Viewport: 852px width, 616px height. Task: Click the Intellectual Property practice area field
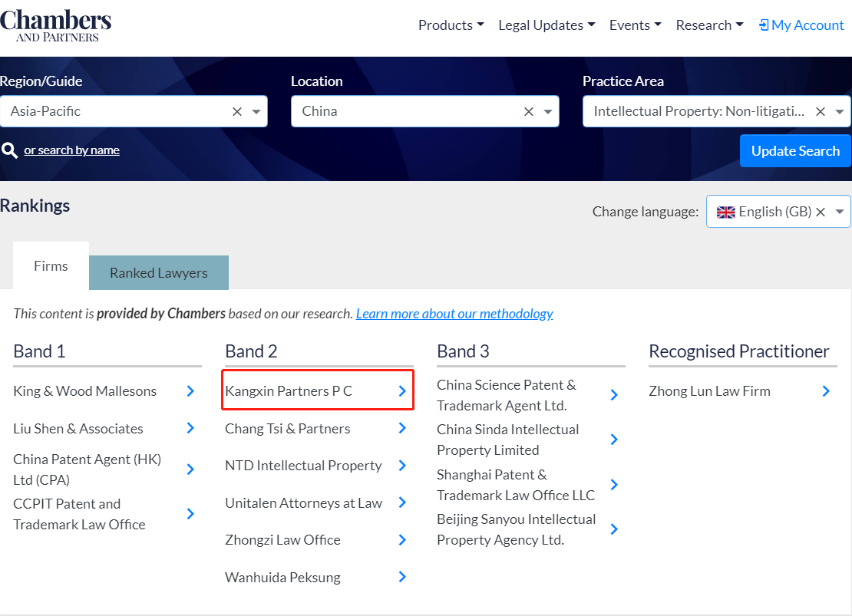[717, 111]
